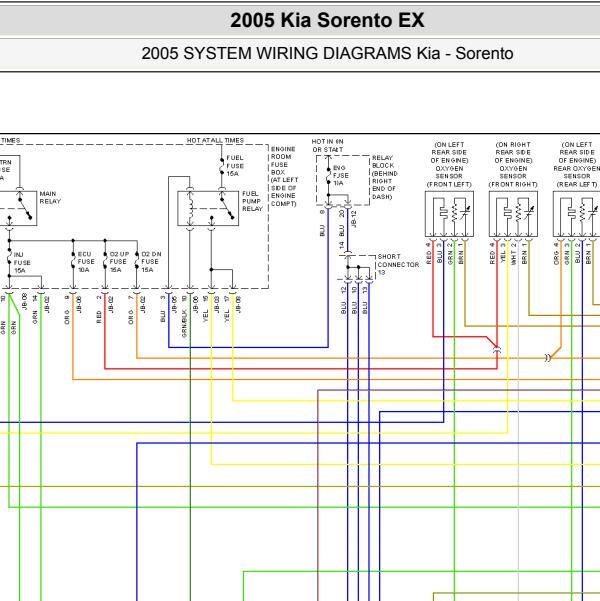
Task: Click the fuel pump relay schematic symbol
Action: (208, 209)
